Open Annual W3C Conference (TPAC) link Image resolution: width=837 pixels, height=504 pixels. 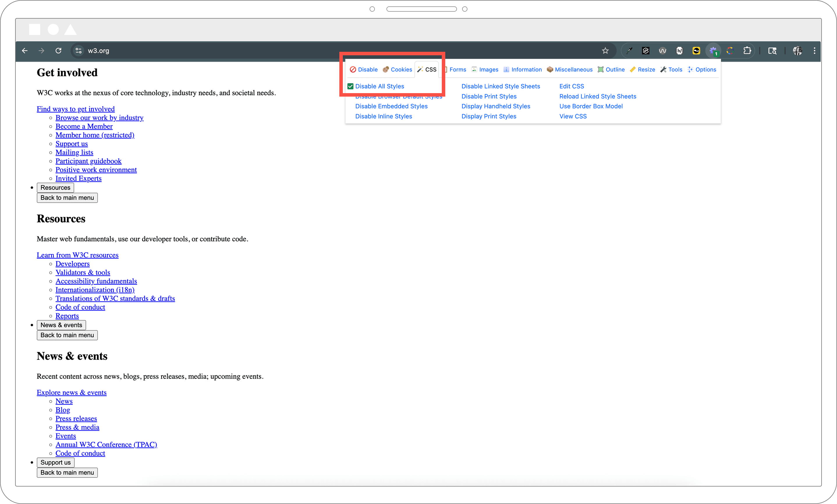point(106,445)
